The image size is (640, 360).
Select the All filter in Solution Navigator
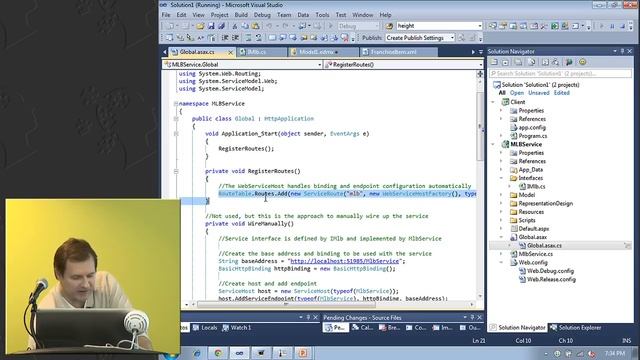click(502, 93)
